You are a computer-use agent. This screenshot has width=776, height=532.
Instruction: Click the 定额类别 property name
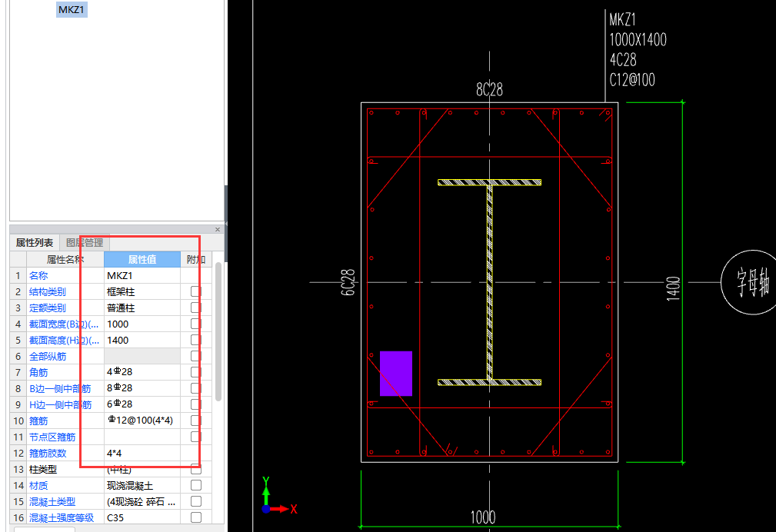(48, 308)
